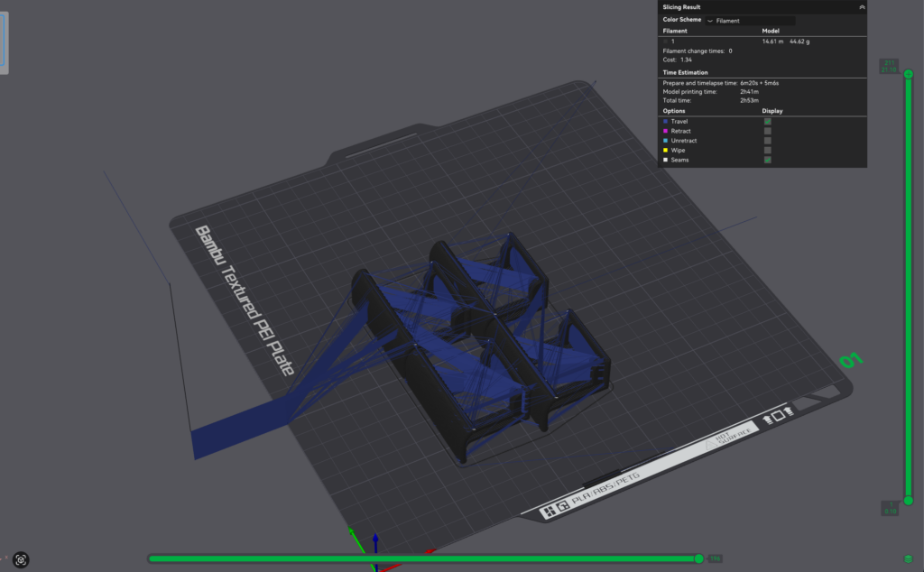This screenshot has width=924, height=572.
Task: Click the horizontal move slider end handle
Action: pos(698,558)
